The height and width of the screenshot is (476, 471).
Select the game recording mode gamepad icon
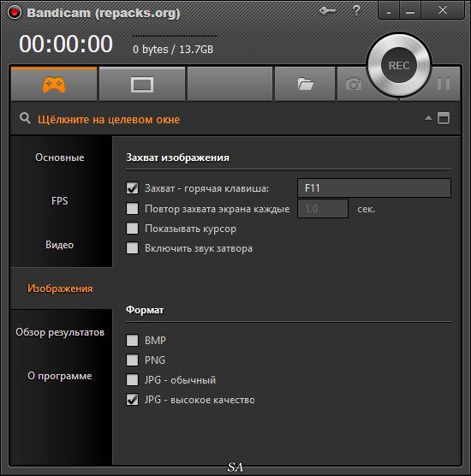click(x=54, y=85)
